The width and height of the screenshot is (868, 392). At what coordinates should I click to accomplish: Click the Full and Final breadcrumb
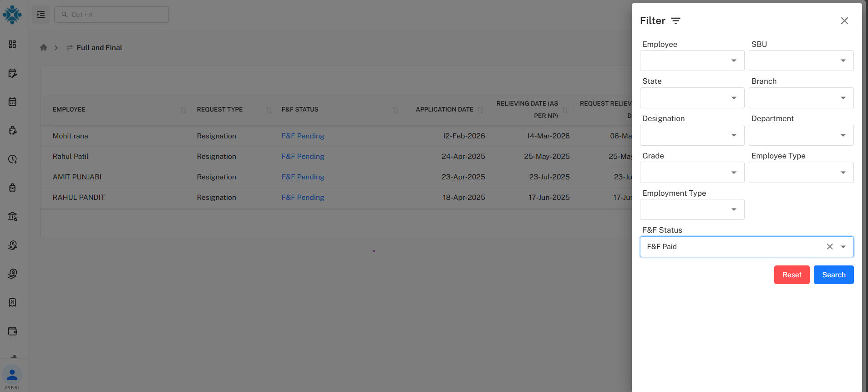pos(99,48)
